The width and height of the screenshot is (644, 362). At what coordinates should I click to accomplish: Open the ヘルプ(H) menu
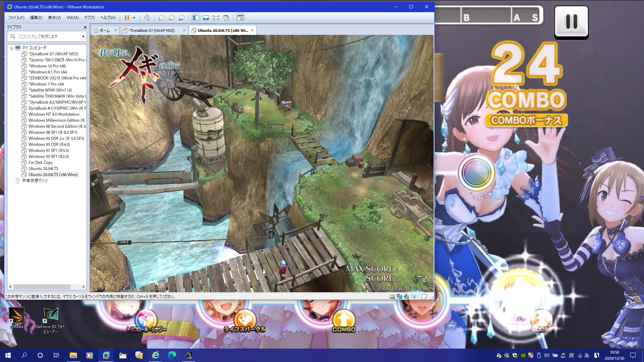click(x=108, y=18)
